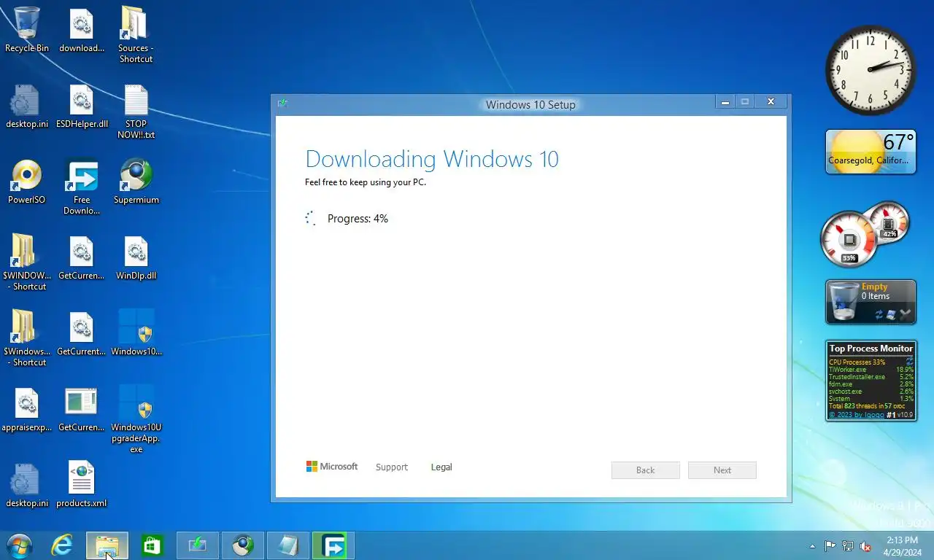Click the 'Downloading Windows 10' heading

[432, 159]
